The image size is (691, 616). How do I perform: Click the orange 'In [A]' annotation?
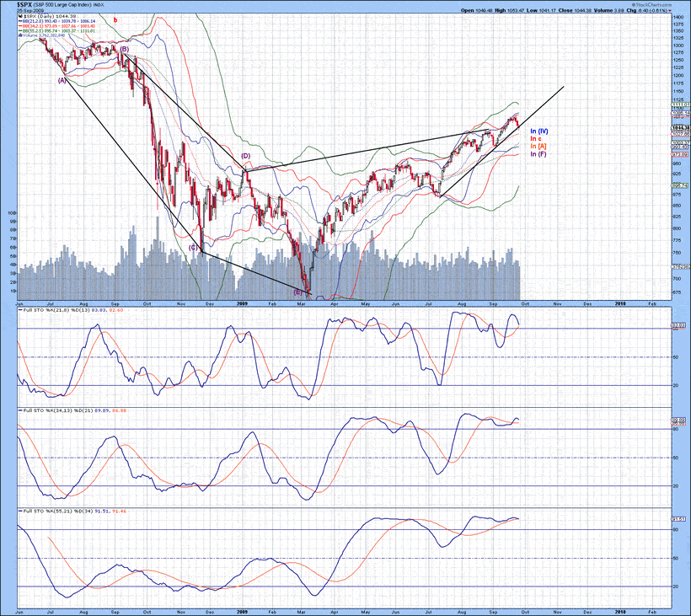point(538,147)
